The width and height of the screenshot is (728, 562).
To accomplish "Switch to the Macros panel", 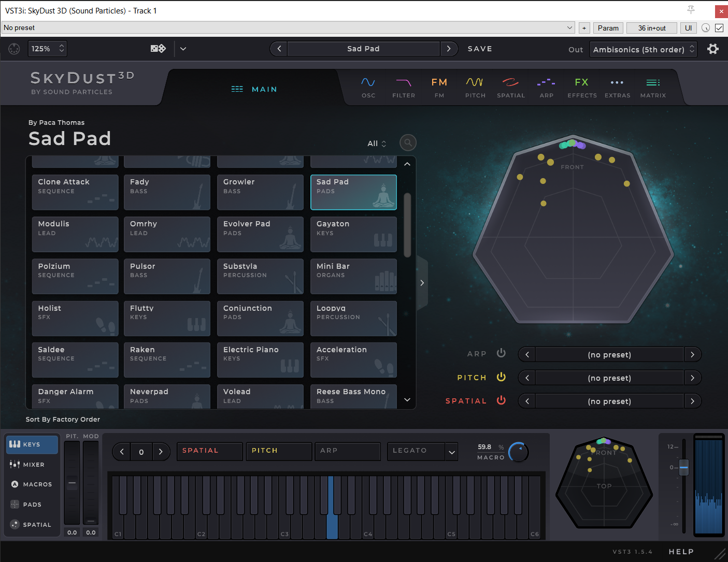I will coord(32,484).
